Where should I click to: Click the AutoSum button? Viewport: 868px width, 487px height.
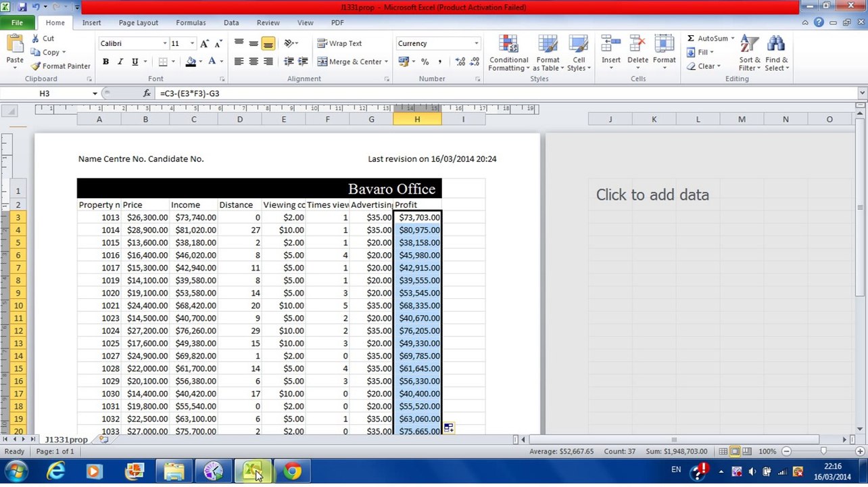point(708,39)
